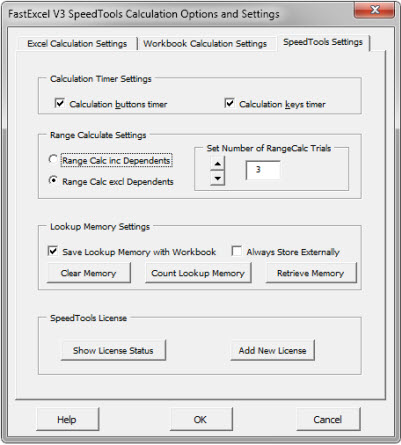Select Range Calc inc Dependents radio
Viewport: 401px width, 445px height.
(x=53, y=159)
